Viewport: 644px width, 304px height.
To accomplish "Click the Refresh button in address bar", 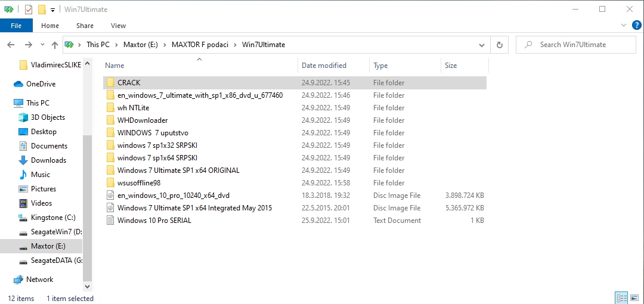I will tap(500, 45).
